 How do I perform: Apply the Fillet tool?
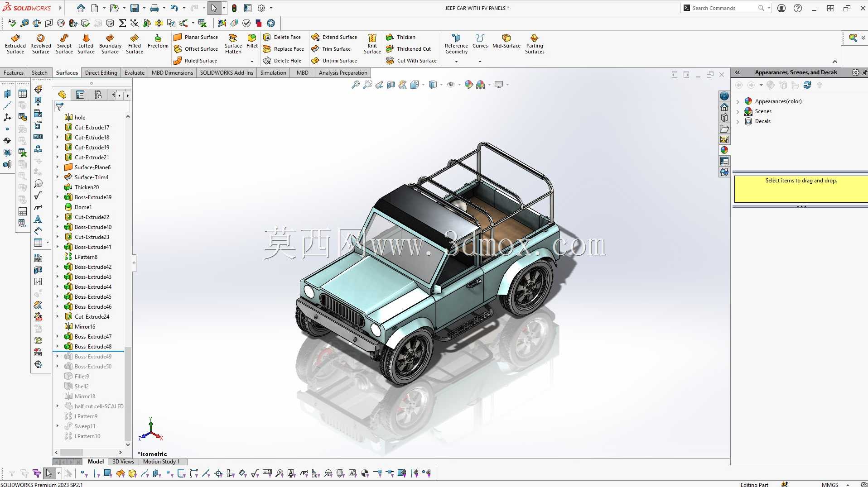tap(252, 41)
